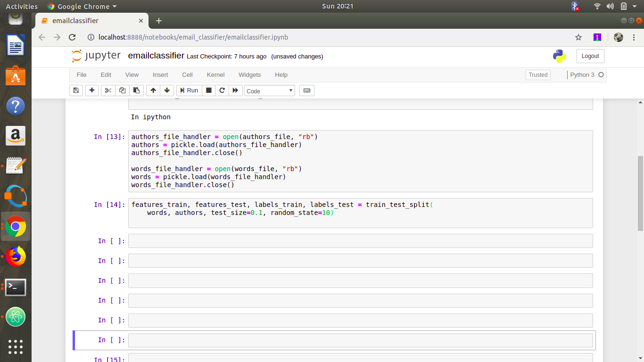This screenshot has height=362, width=644.
Task: Restart the kernel using circular arrow icon
Action: pos(222,90)
